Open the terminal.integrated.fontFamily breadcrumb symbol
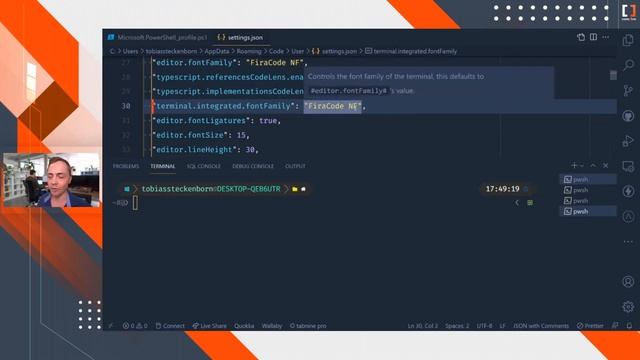This screenshot has width=640, height=360. click(x=411, y=51)
